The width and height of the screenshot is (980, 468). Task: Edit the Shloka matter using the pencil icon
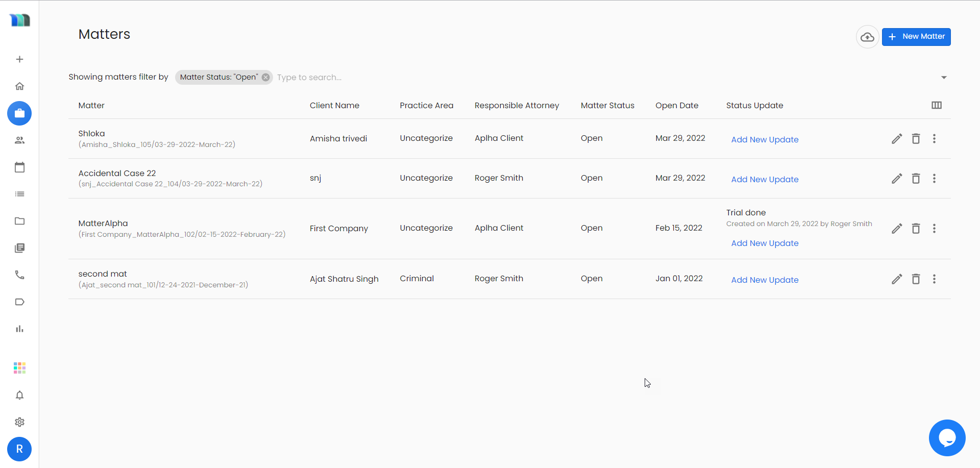[x=897, y=138]
